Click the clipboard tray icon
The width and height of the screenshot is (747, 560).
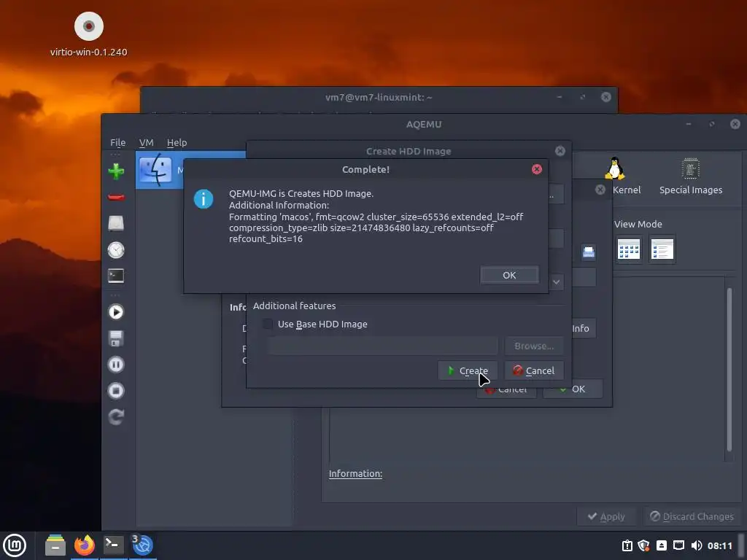tap(627, 545)
